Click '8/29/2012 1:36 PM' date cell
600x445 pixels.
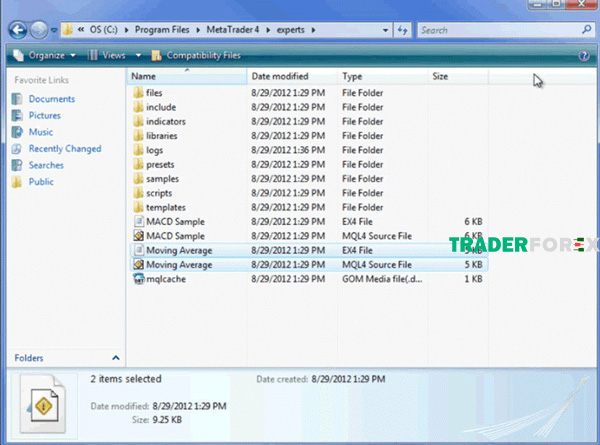pyautogui.click(x=288, y=150)
